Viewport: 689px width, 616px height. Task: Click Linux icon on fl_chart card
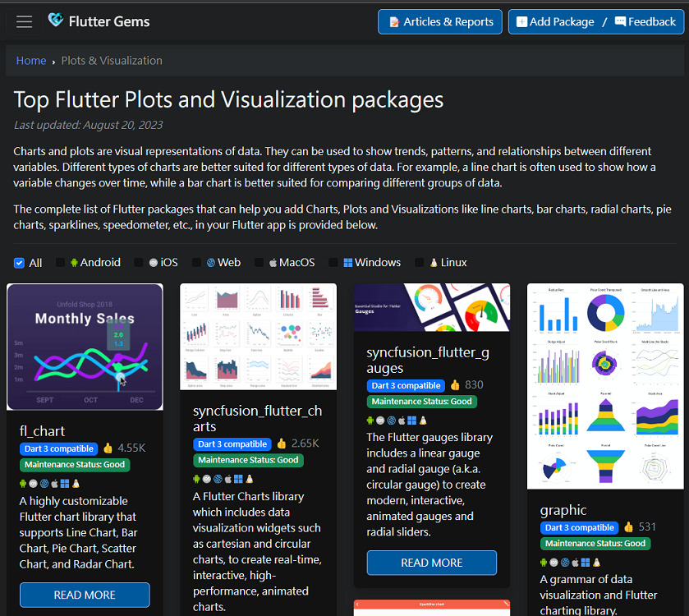76,484
